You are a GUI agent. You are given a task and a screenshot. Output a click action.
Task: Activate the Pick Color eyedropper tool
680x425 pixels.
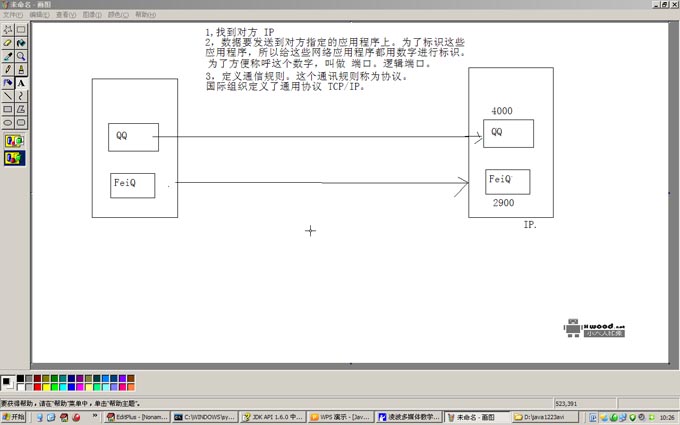point(8,56)
